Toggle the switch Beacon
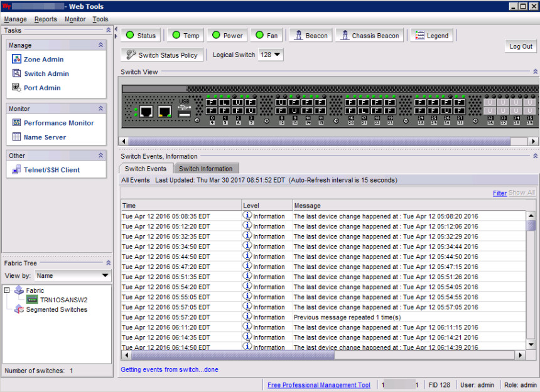This screenshot has width=540, height=392. tap(310, 36)
